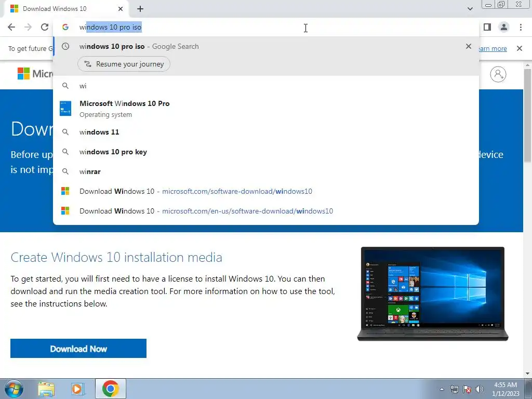The image size is (532, 399).
Task: Open the Chrome profile avatar
Action: click(x=504, y=27)
